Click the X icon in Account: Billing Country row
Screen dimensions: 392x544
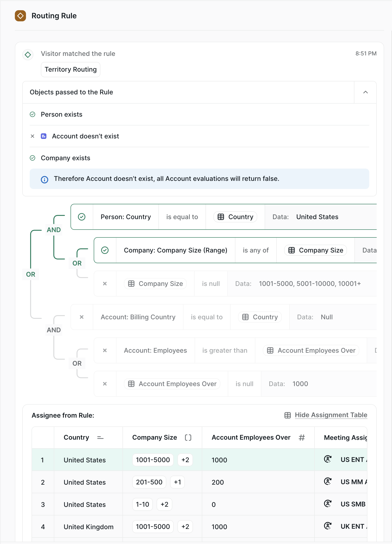(x=82, y=317)
